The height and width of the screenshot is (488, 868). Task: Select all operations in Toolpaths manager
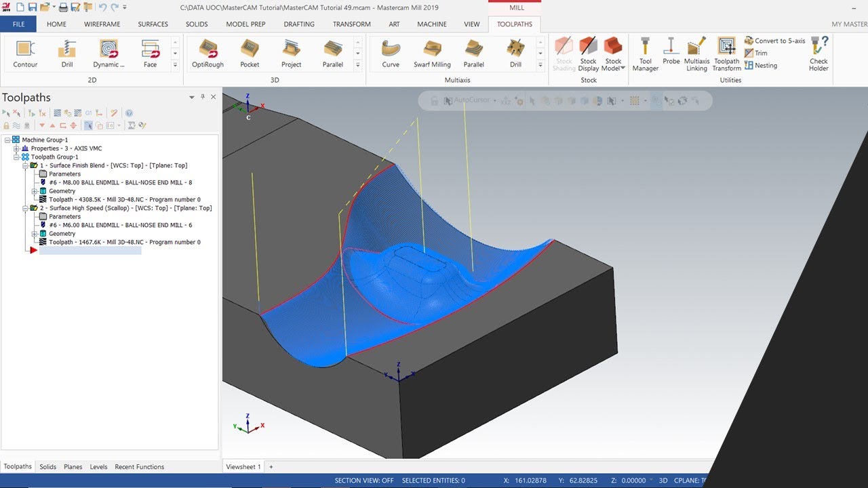click(x=6, y=113)
